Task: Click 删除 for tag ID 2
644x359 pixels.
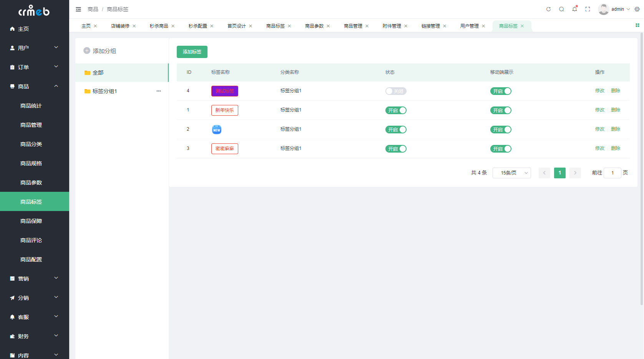Action: (x=616, y=129)
